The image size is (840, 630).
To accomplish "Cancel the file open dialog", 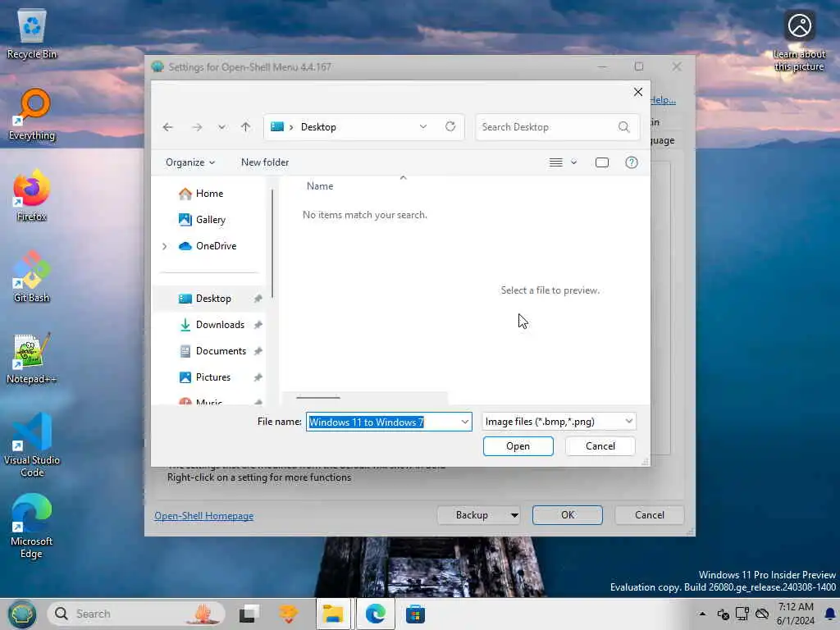I will [x=600, y=446].
